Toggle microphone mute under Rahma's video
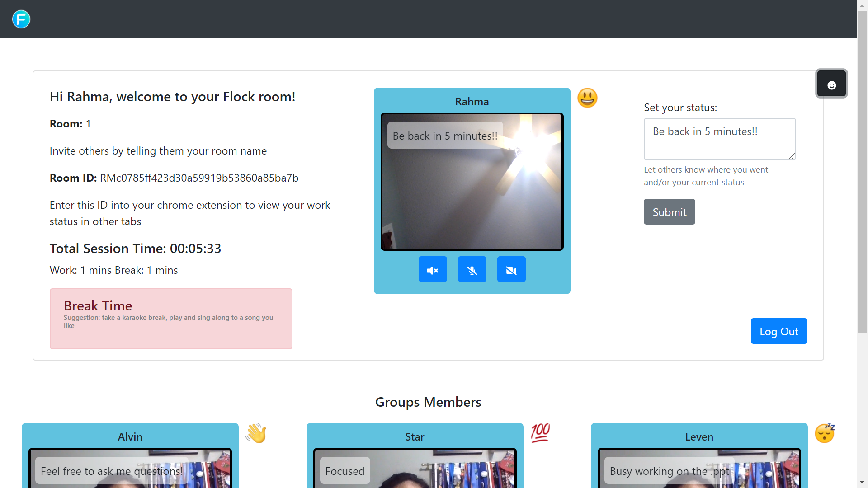The height and width of the screenshot is (488, 868). pyautogui.click(x=472, y=270)
